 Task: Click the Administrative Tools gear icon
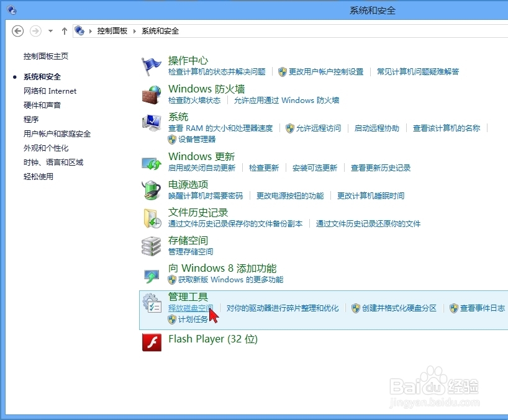pos(152,303)
